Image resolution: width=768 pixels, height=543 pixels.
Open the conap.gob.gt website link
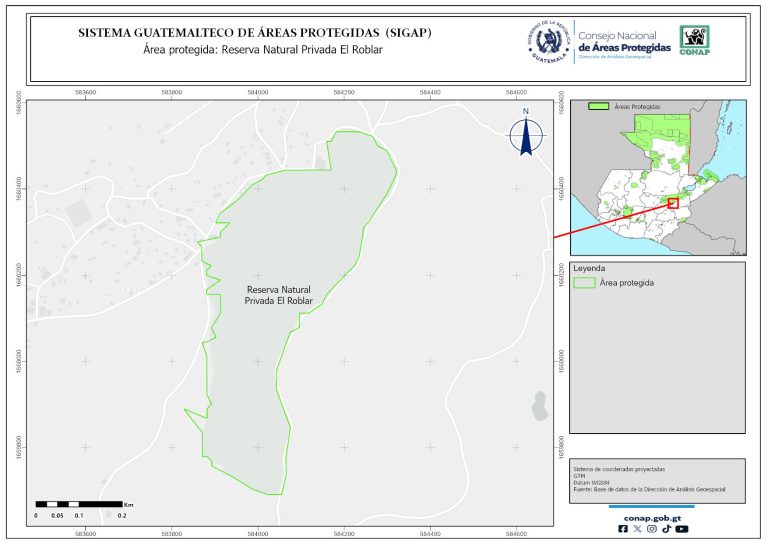point(653,516)
